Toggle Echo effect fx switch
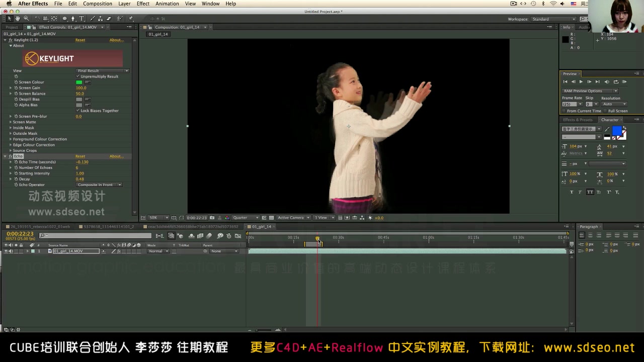 point(11,156)
